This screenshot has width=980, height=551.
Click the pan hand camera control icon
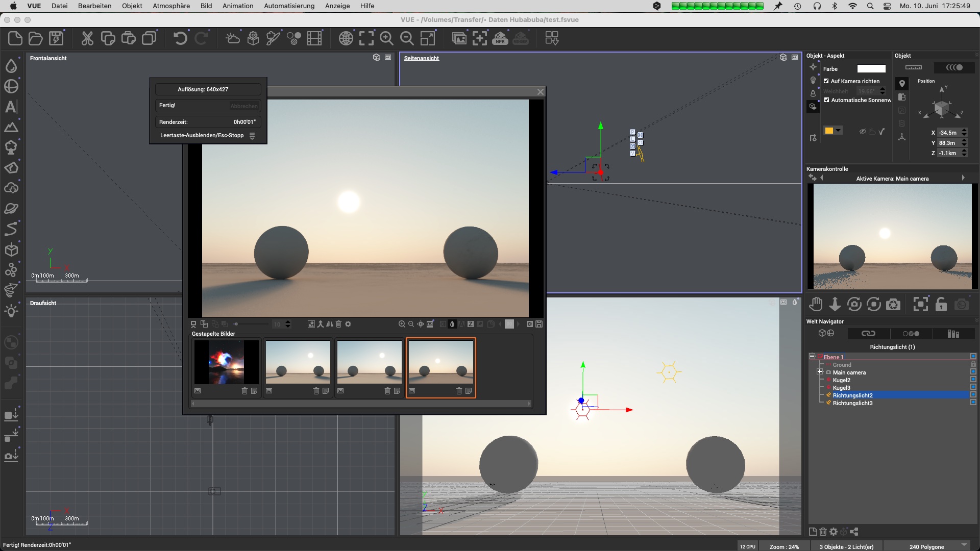(816, 305)
